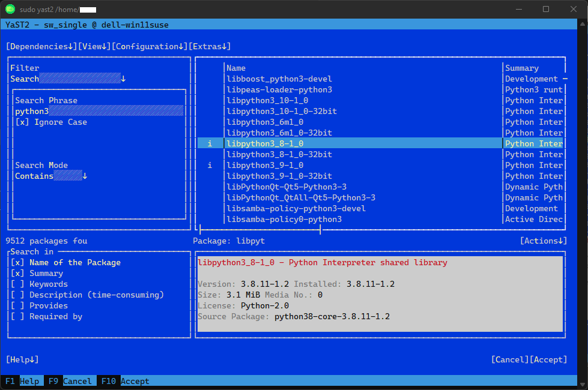Image resolution: width=588 pixels, height=390 pixels.
Task: Click the License Python-2.0 value
Action: (265, 306)
